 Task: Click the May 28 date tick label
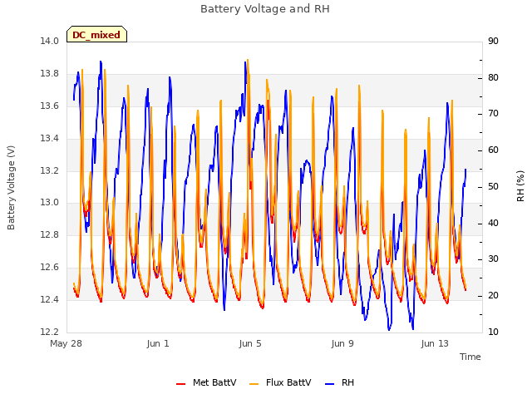pyautogui.click(x=66, y=343)
